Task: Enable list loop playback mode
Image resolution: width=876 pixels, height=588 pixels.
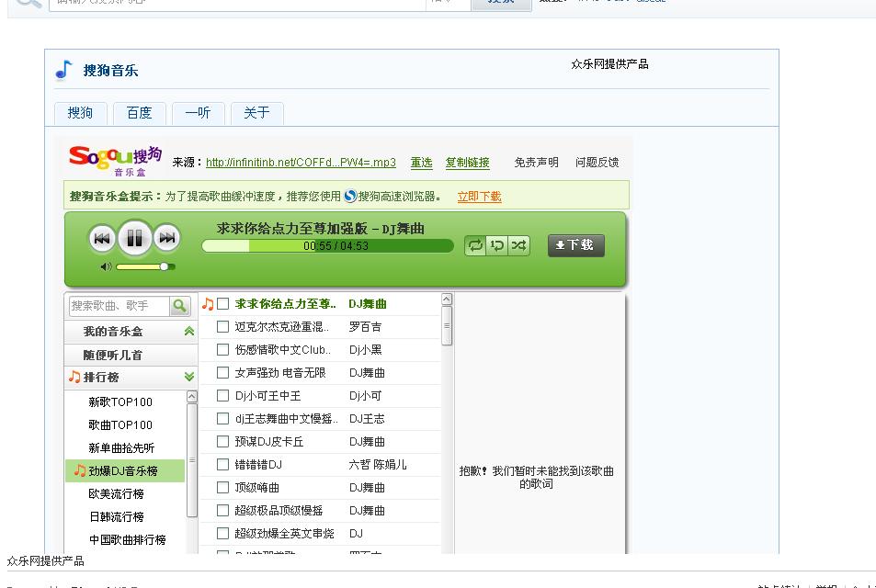Action: point(475,245)
